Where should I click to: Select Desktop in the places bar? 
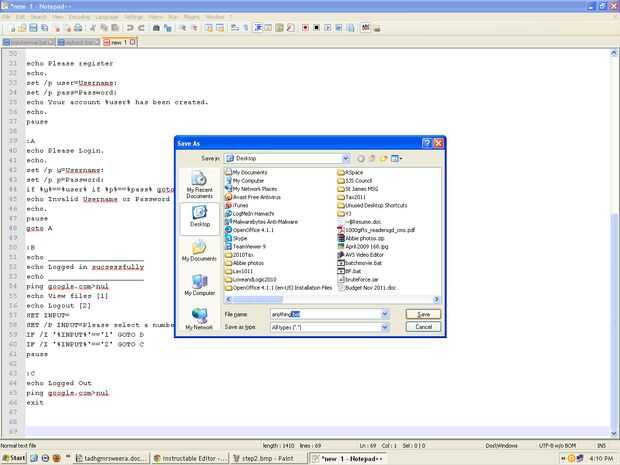[199, 217]
